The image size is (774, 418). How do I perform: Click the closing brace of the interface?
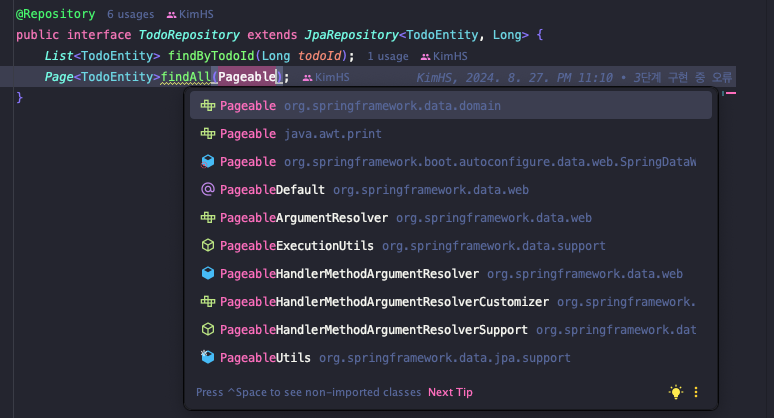point(20,97)
